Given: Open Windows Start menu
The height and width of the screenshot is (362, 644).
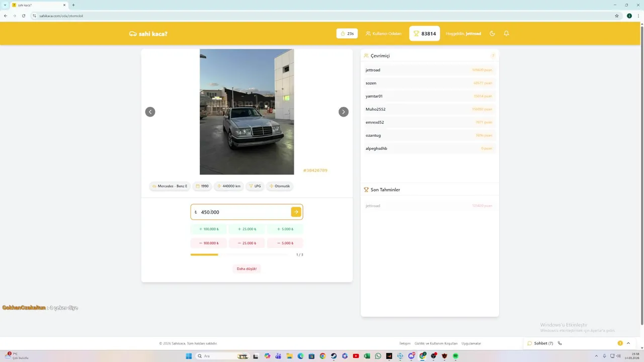Looking at the screenshot, I should (189, 356).
